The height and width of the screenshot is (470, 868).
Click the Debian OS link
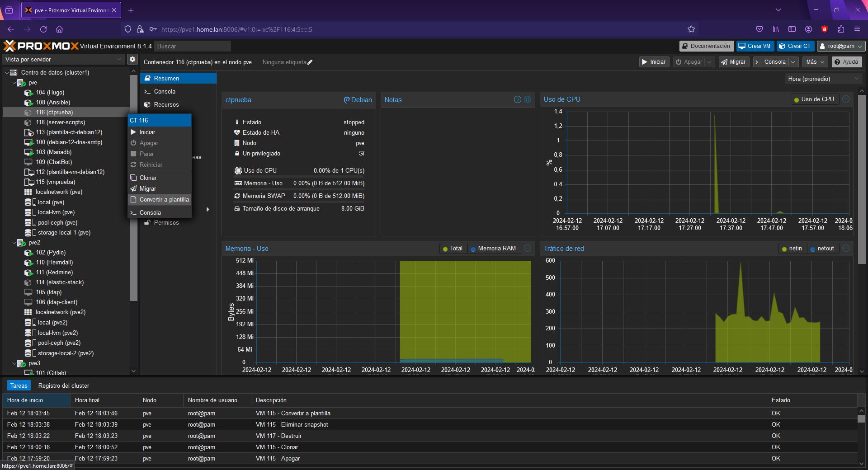click(x=358, y=100)
